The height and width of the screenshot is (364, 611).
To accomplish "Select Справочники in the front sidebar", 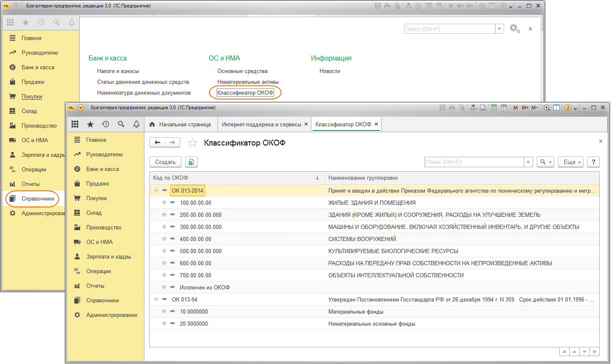I will click(x=103, y=300).
